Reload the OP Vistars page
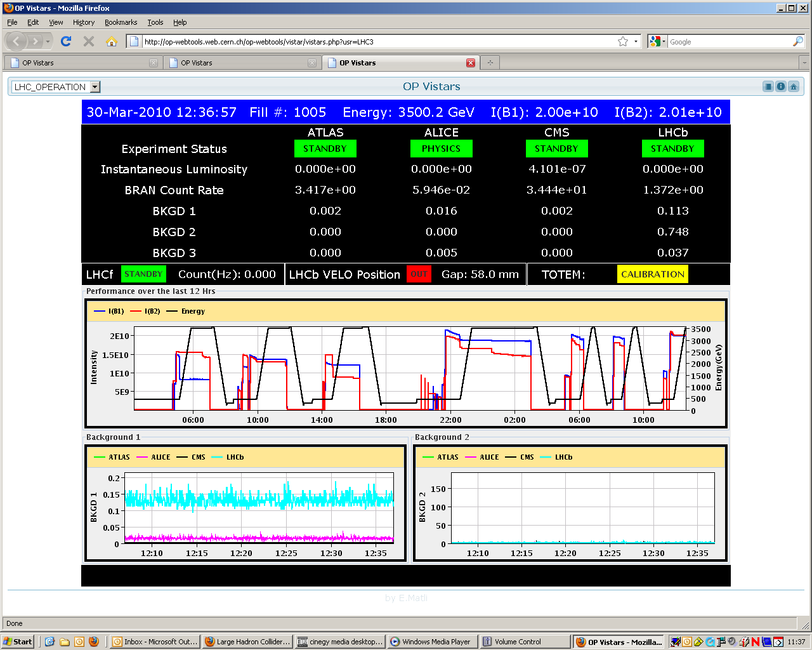This screenshot has width=812, height=650. (66, 41)
